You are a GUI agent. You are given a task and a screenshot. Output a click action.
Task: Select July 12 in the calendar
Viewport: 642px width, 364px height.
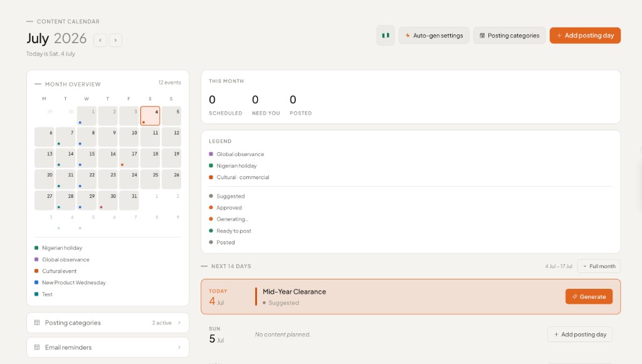pyautogui.click(x=171, y=137)
